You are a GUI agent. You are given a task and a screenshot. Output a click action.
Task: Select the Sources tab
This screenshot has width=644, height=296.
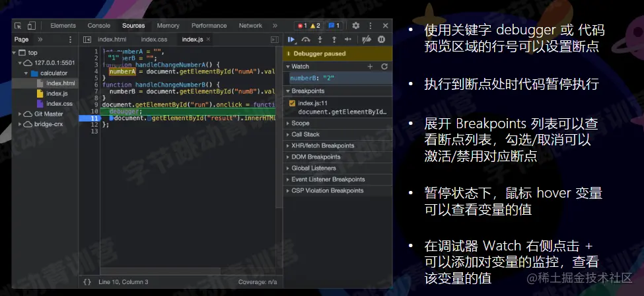(133, 26)
